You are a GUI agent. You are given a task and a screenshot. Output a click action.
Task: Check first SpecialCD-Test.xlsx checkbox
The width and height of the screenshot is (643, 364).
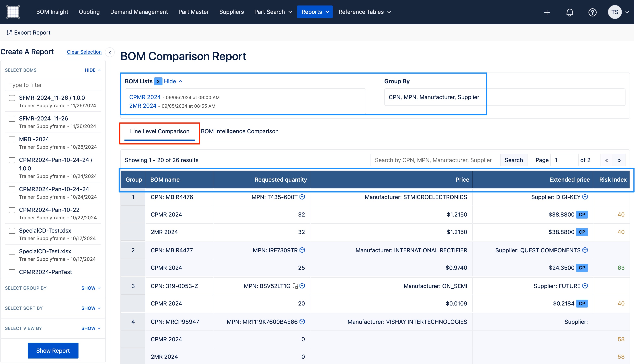12,231
